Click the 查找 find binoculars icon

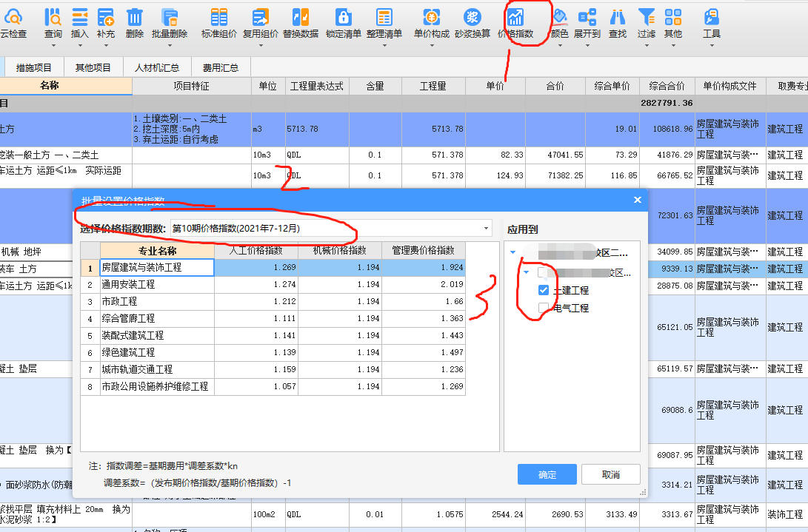618,18
